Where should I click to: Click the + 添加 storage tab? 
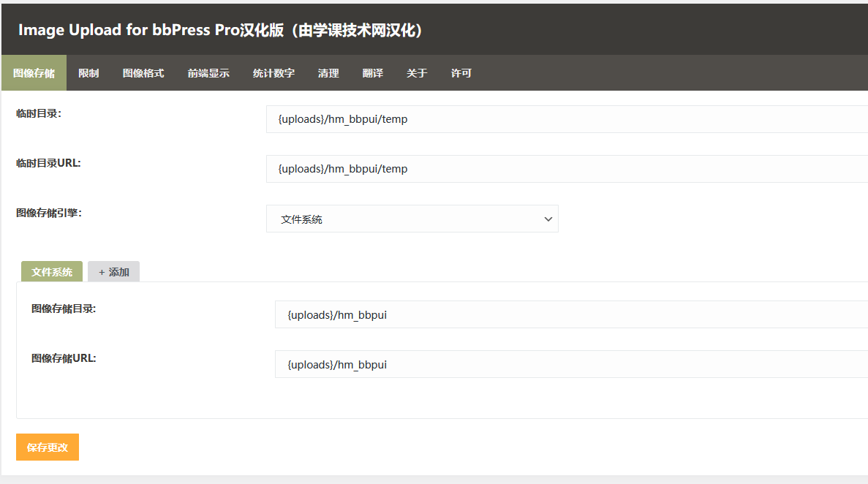pos(113,272)
